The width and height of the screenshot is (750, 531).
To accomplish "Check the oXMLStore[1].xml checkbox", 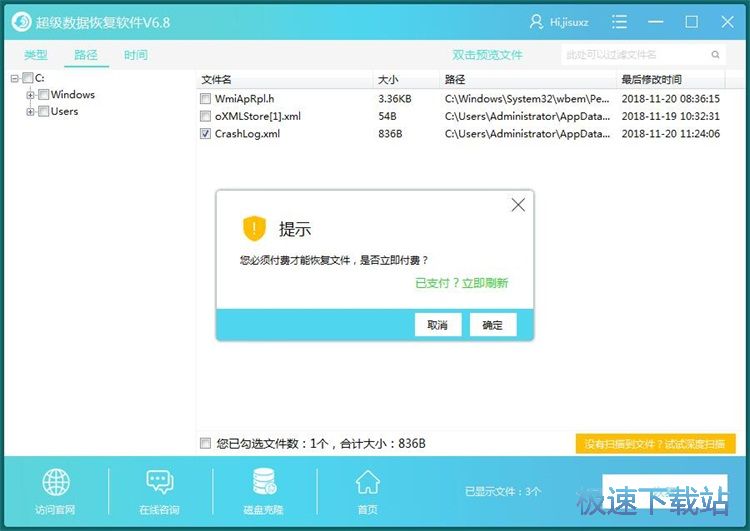I will (205, 116).
